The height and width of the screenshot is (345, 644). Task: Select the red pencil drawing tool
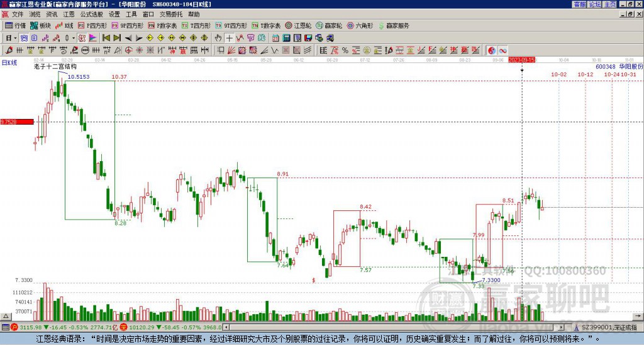pyautogui.click(x=9, y=50)
